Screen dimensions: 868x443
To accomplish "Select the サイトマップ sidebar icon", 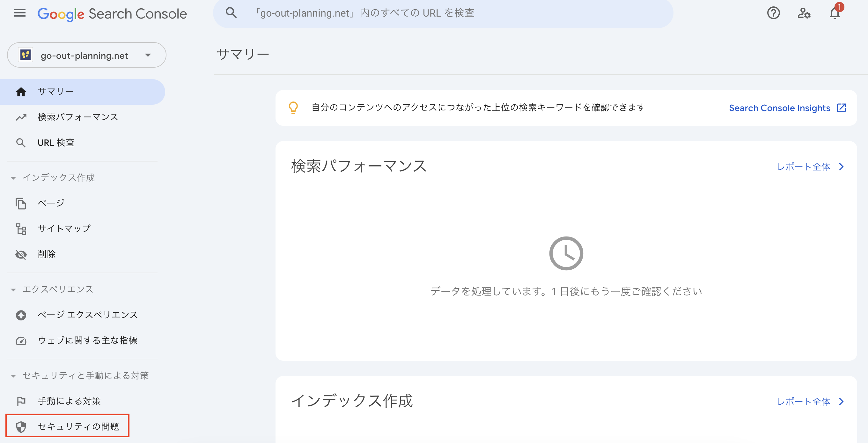I will tap(20, 229).
